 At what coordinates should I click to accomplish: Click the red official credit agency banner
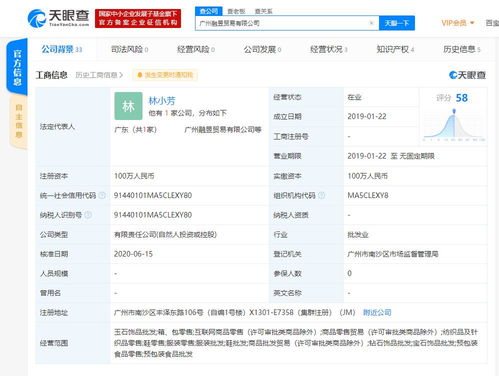(x=138, y=18)
